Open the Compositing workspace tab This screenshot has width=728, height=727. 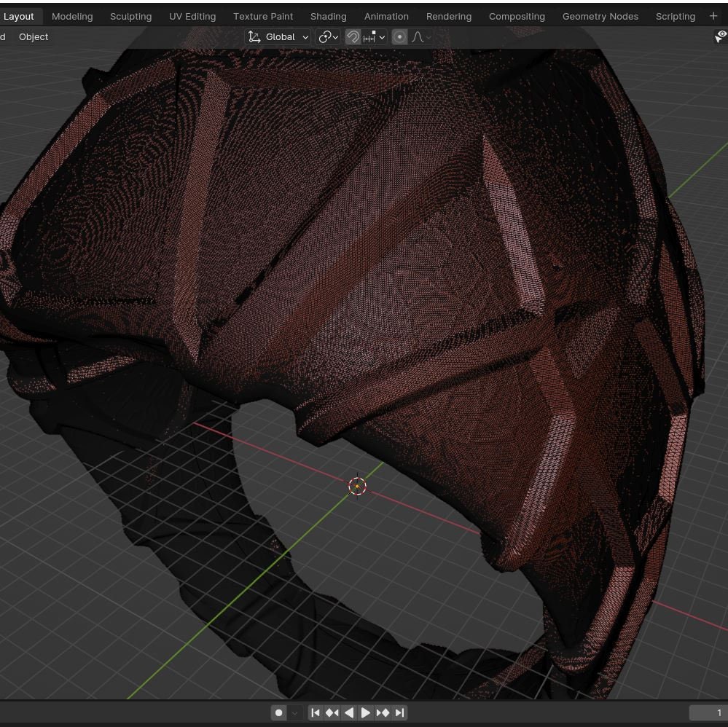pyautogui.click(x=517, y=16)
